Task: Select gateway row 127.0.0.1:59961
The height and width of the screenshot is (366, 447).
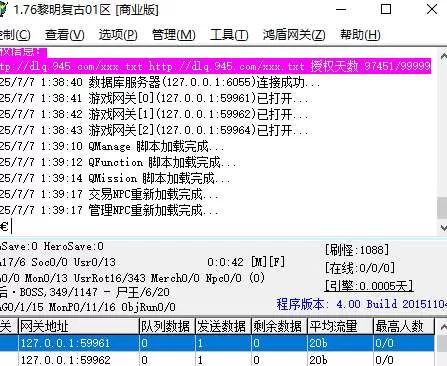Action: (217, 343)
